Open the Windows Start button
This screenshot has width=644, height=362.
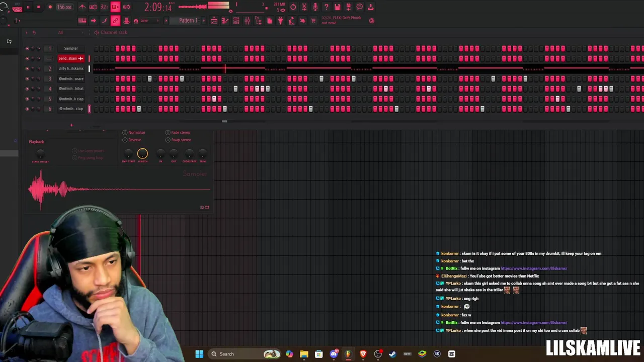click(x=199, y=354)
